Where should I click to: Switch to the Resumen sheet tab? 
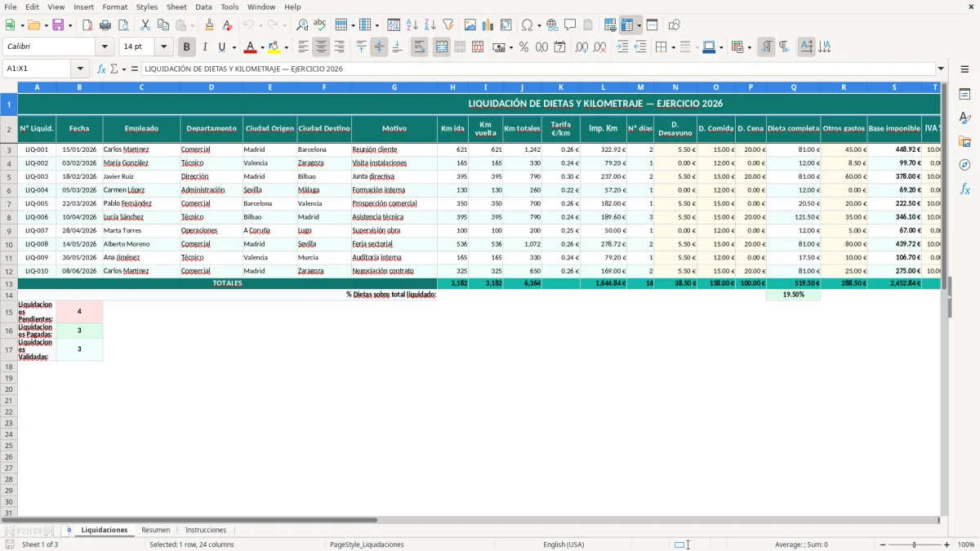click(156, 530)
